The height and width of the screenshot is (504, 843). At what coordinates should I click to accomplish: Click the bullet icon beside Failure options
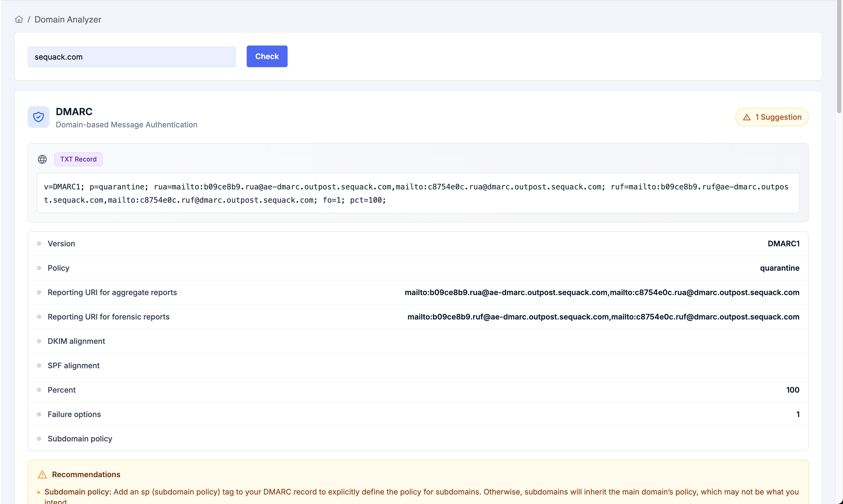point(39,414)
